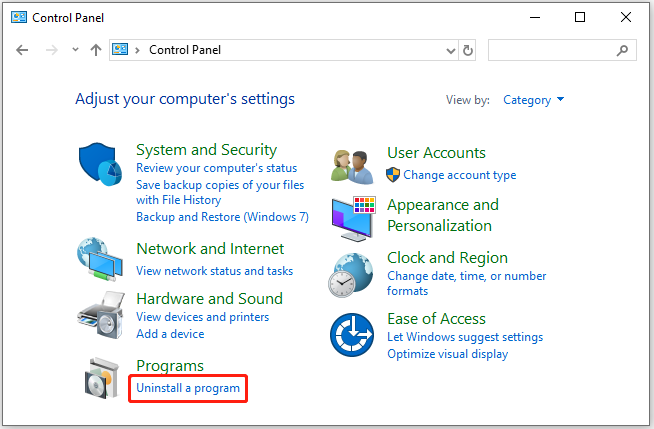Click the Programs disc box icon
Viewport: 654px width, 429px height.
(102, 378)
